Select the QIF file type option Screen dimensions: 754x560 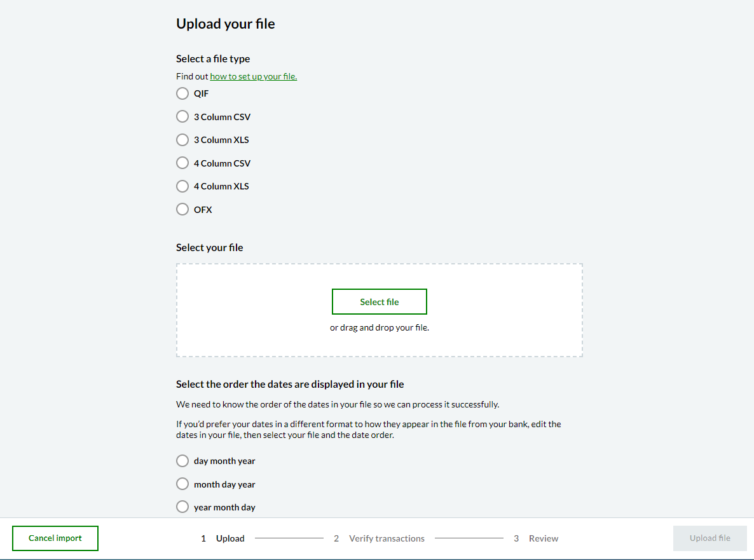tap(182, 94)
